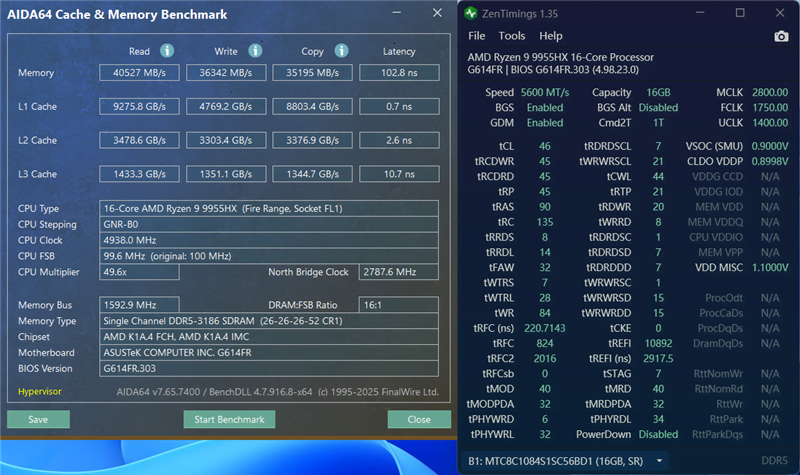Open the Help menu in ZenTimings
The width and height of the screenshot is (800, 475).
coord(551,36)
